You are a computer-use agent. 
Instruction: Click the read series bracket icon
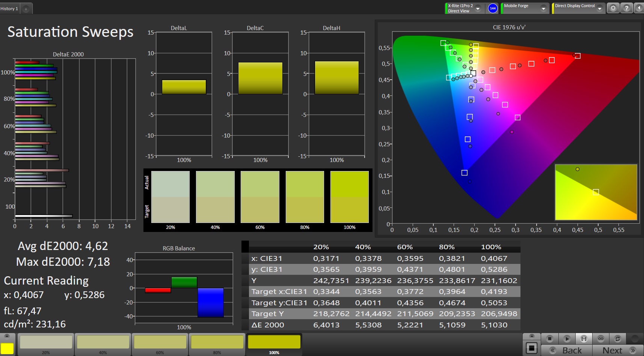(584, 339)
